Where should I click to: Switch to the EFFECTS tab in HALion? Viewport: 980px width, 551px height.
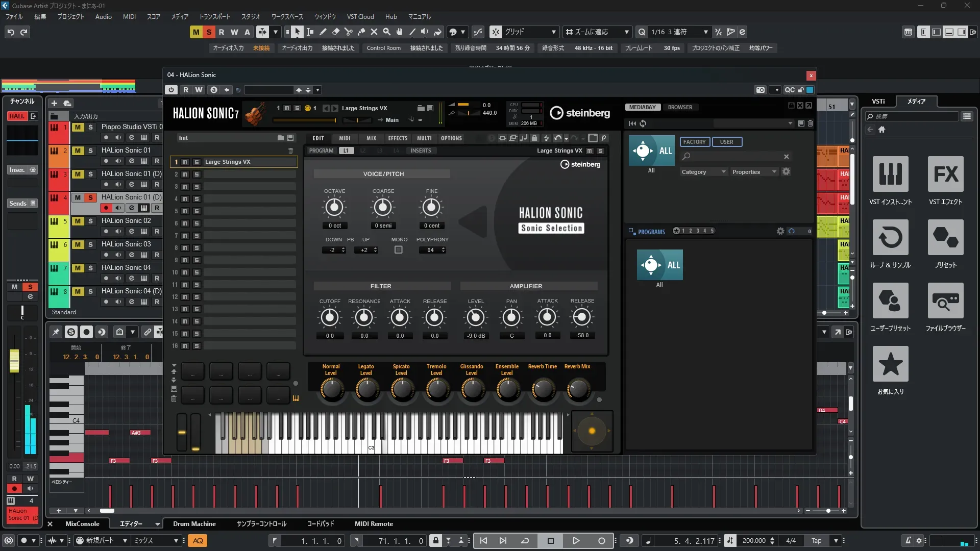click(x=397, y=138)
